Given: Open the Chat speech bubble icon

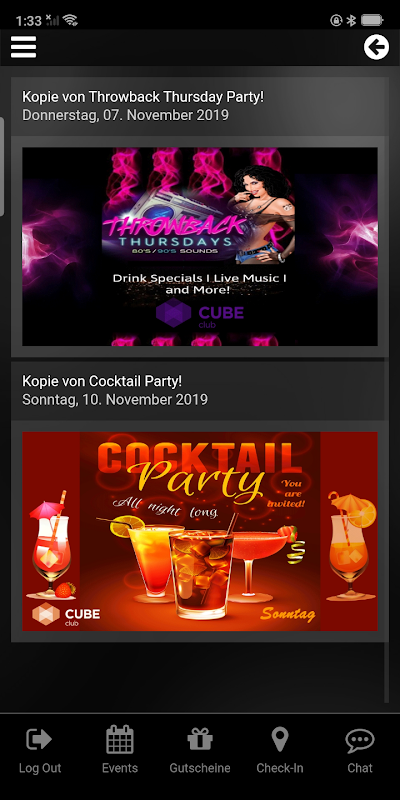Looking at the screenshot, I should point(360,740).
